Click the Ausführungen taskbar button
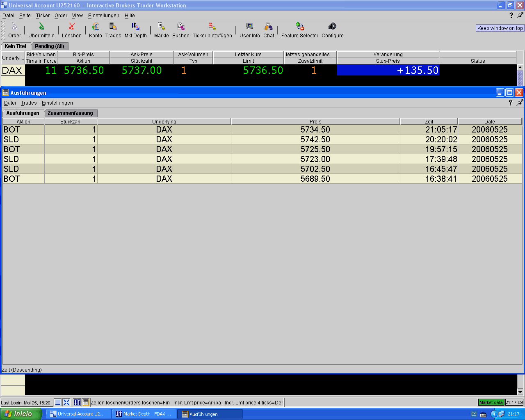The width and height of the screenshot is (525, 420). tap(210, 414)
